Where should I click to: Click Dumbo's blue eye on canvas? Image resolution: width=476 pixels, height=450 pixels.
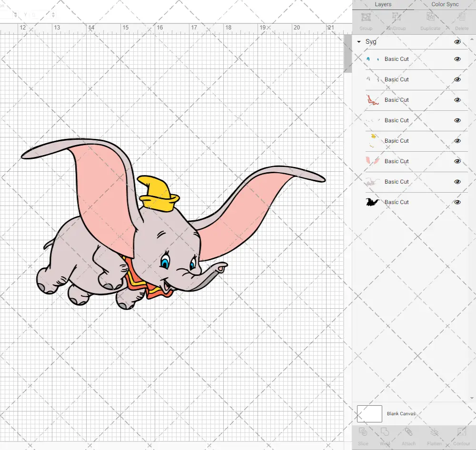coord(165,263)
